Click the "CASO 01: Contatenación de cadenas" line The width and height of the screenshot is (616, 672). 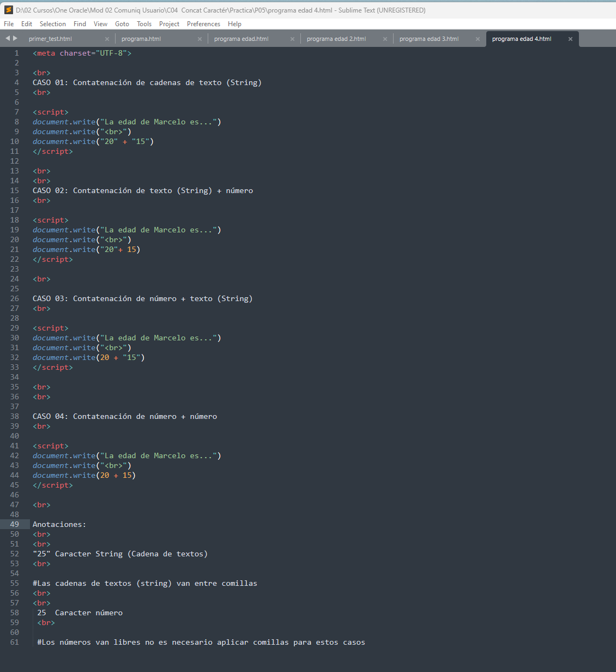[x=147, y=83]
